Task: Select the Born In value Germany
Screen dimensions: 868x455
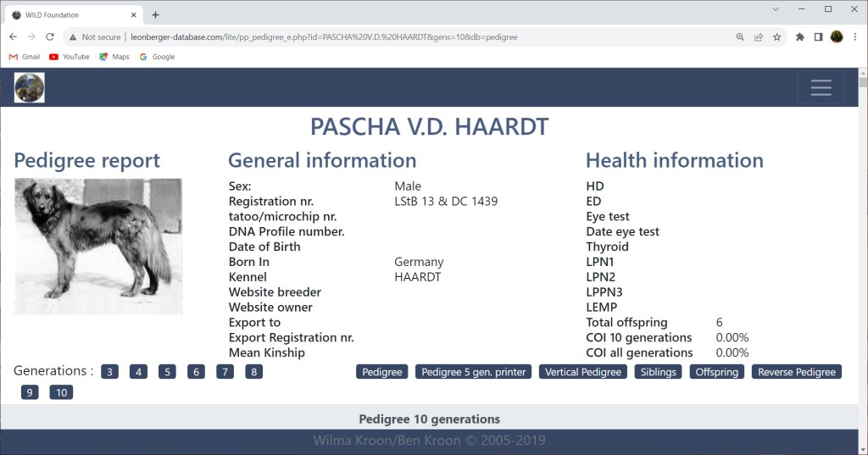Action: click(419, 262)
